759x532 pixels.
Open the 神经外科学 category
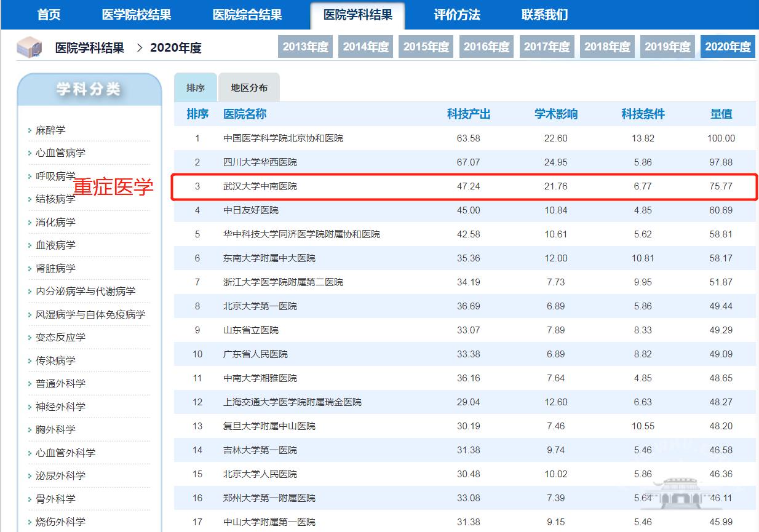click(x=60, y=407)
